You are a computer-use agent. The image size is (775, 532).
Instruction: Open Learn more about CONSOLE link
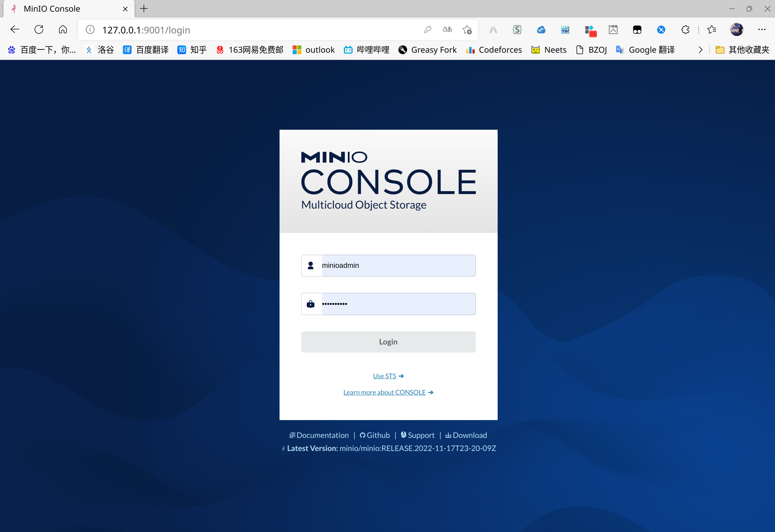point(385,392)
